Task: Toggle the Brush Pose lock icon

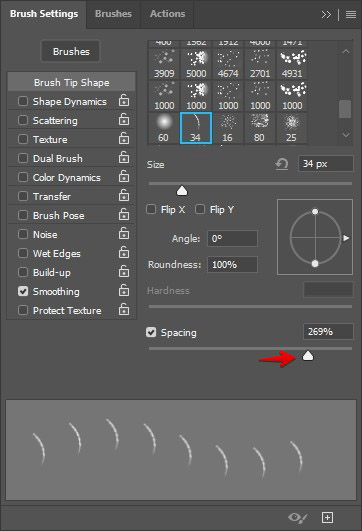Action: click(124, 214)
